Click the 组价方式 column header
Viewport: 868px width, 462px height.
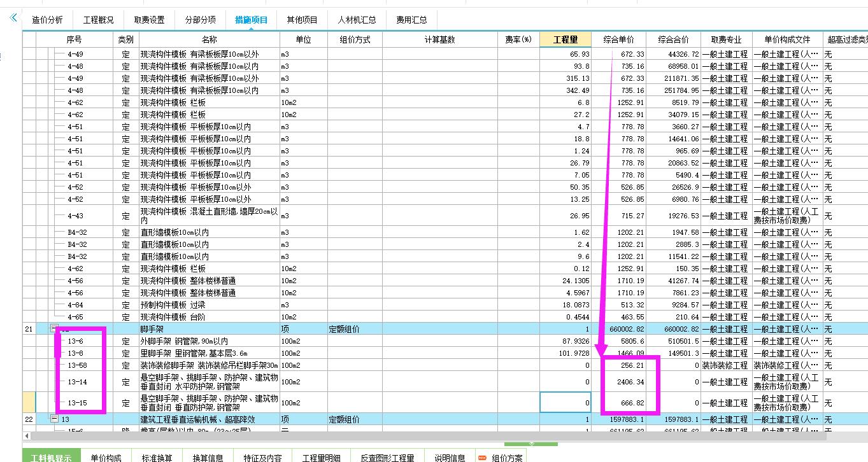[x=355, y=39]
